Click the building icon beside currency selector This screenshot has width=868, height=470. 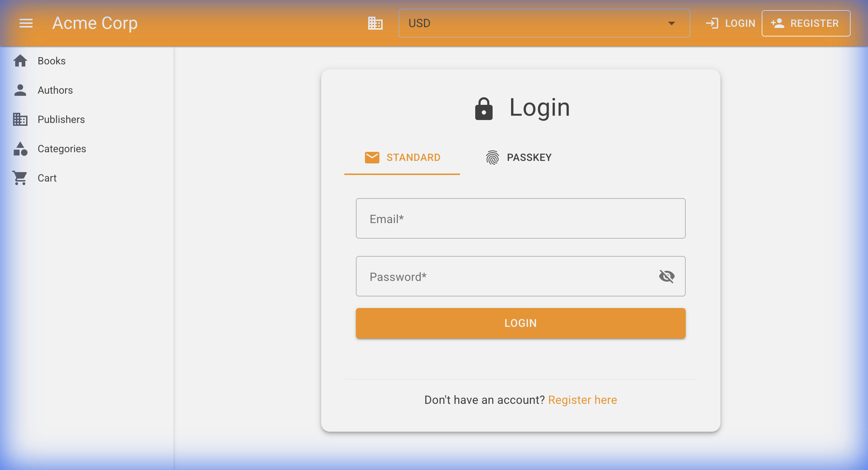[x=375, y=23]
